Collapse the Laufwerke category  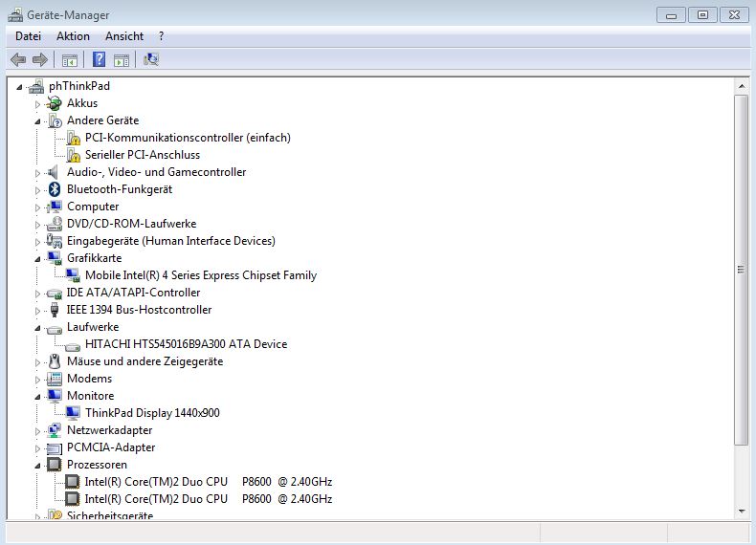37,328
